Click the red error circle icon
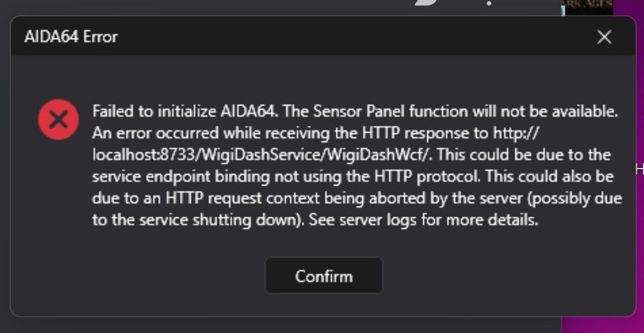Viewport: 644px width, 333px height. (x=58, y=120)
